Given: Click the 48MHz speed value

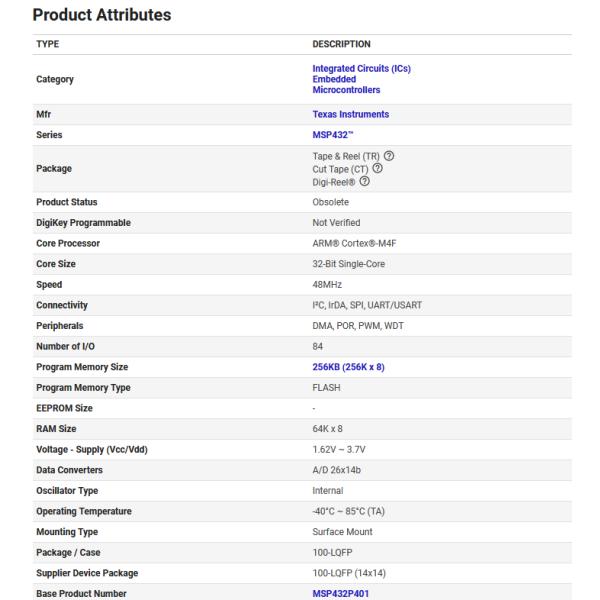Looking at the screenshot, I should coord(328,284).
